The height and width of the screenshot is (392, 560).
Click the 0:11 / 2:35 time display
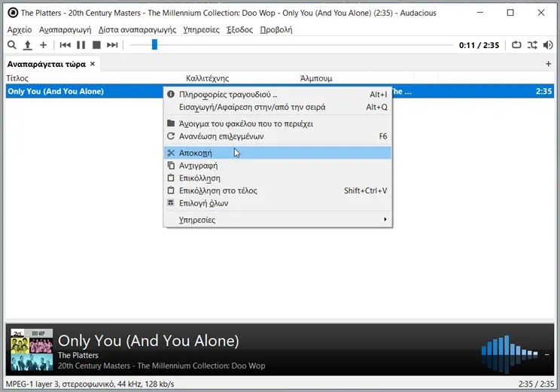point(479,45)
